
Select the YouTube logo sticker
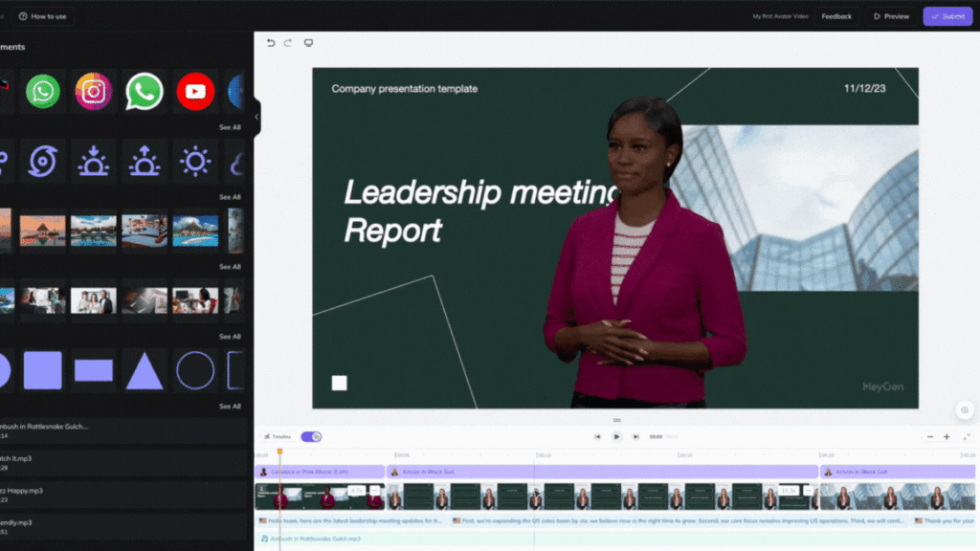pyautogui.click(x=195, y=92)
